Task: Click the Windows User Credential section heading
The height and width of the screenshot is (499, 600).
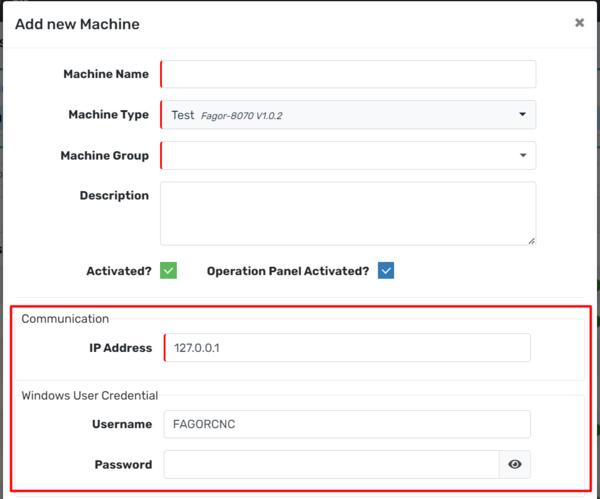Action: pos(89,395)
